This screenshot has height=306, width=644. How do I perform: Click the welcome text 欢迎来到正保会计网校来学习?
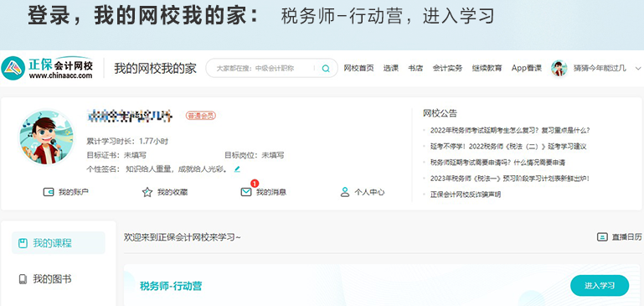tap(183, 237)
